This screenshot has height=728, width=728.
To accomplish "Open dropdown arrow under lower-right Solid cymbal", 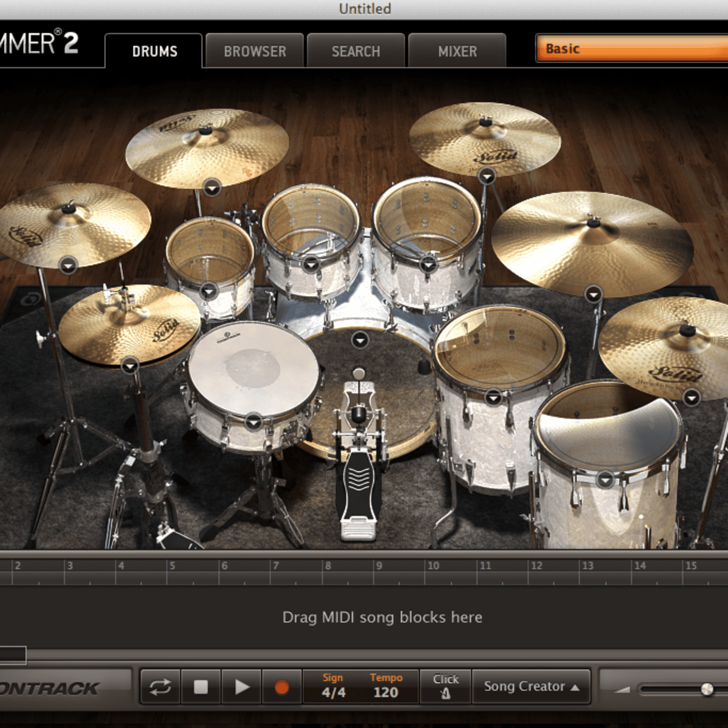I will [692, 398].
